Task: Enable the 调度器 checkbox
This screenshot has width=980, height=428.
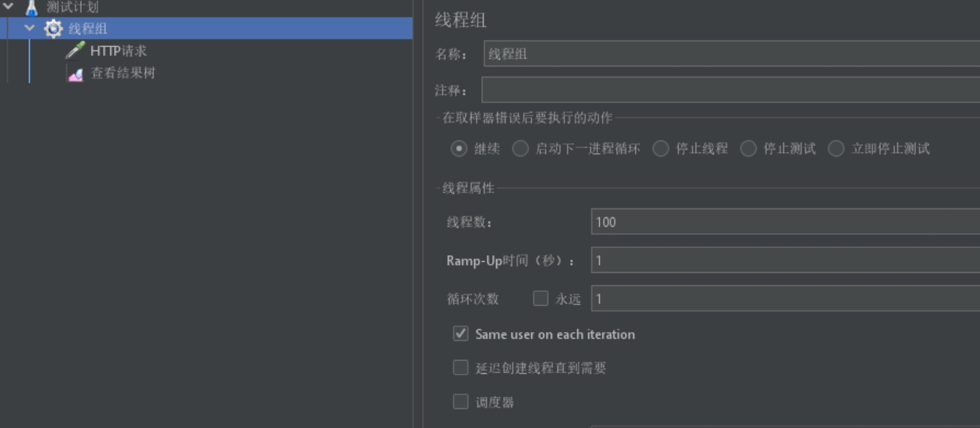Action: click(460, 401)
